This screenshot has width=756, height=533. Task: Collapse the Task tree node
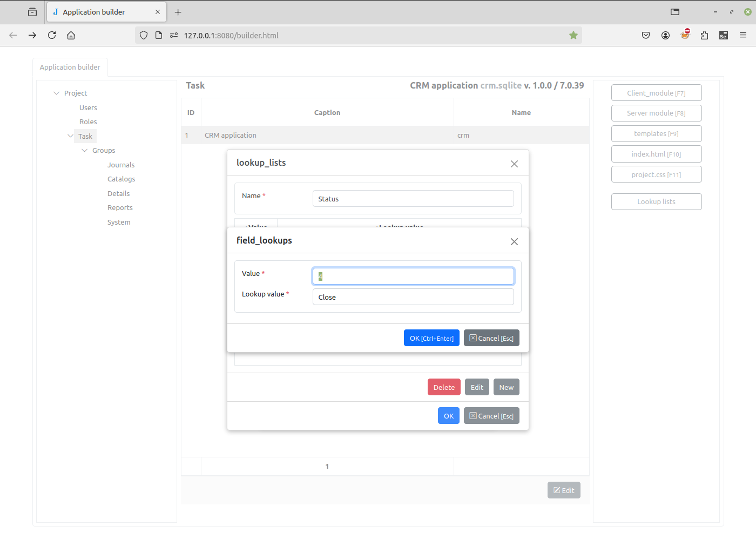coord(70,136)
